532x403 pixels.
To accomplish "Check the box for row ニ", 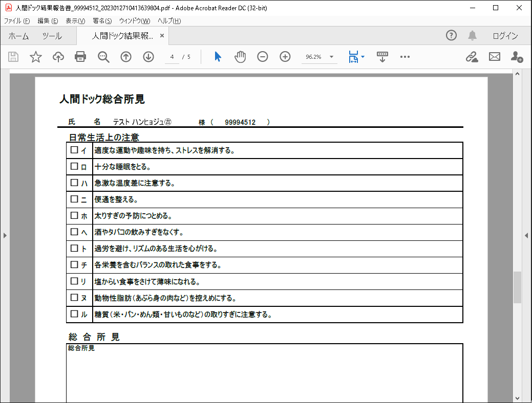I will (74, 198).
